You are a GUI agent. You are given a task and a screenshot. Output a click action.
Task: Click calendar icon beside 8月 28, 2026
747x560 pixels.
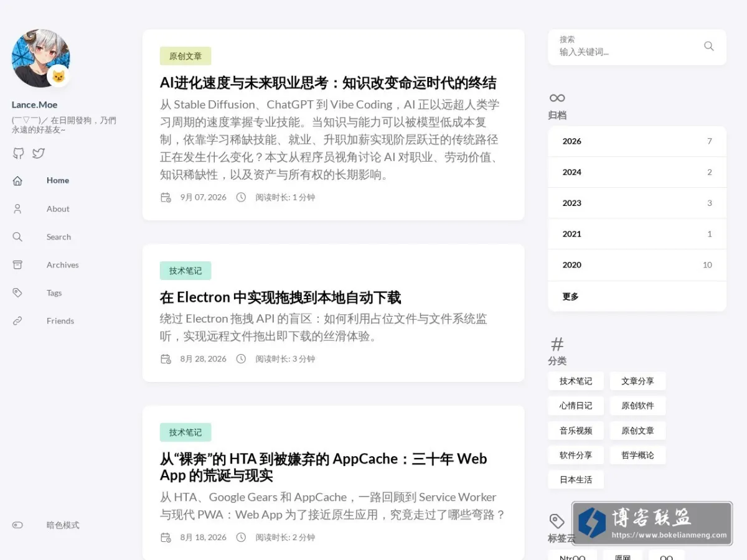click(166, 359)
